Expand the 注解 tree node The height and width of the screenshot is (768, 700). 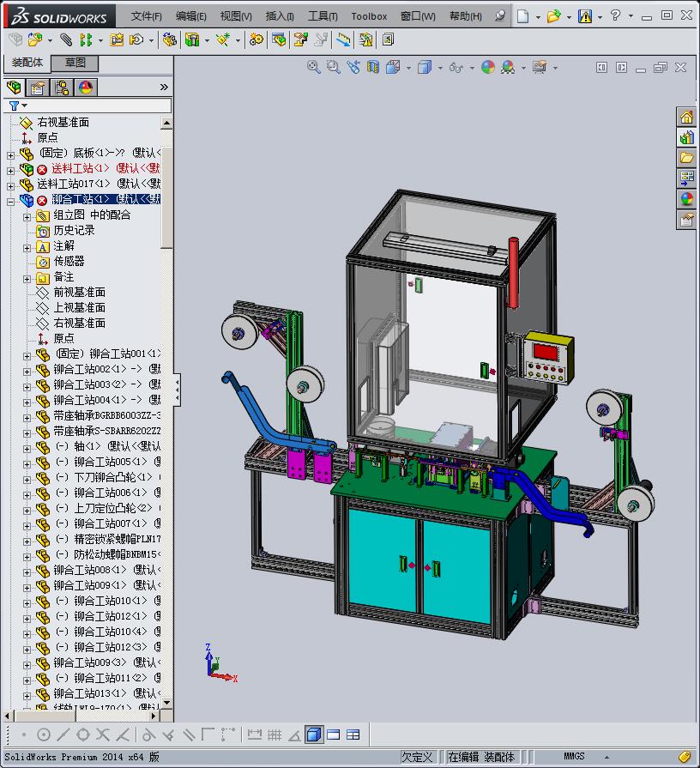point(27,248)
